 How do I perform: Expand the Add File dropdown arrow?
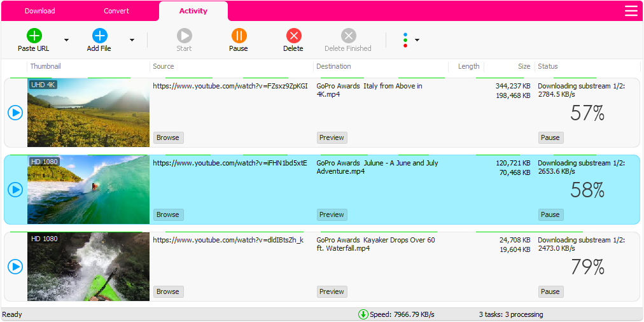pyautogui.click(x=132, y=39)
